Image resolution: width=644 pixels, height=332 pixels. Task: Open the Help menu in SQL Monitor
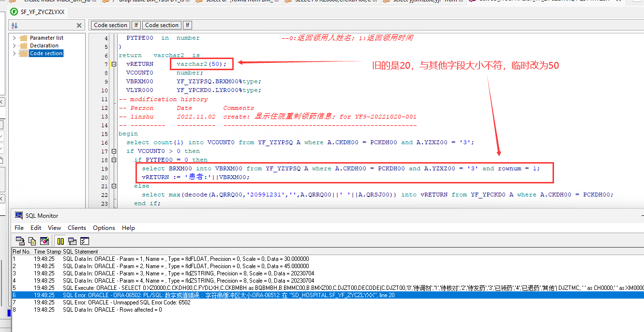tap(128, 227)
